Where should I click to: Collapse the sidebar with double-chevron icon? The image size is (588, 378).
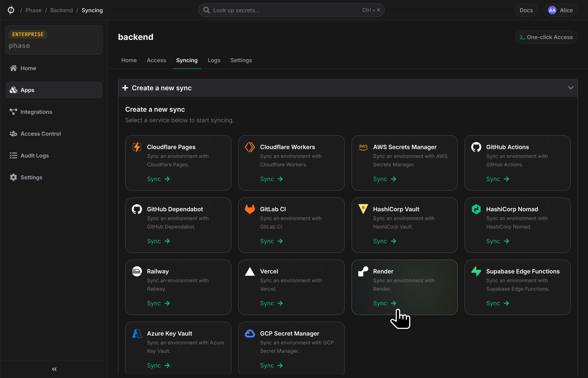point(54,369)
